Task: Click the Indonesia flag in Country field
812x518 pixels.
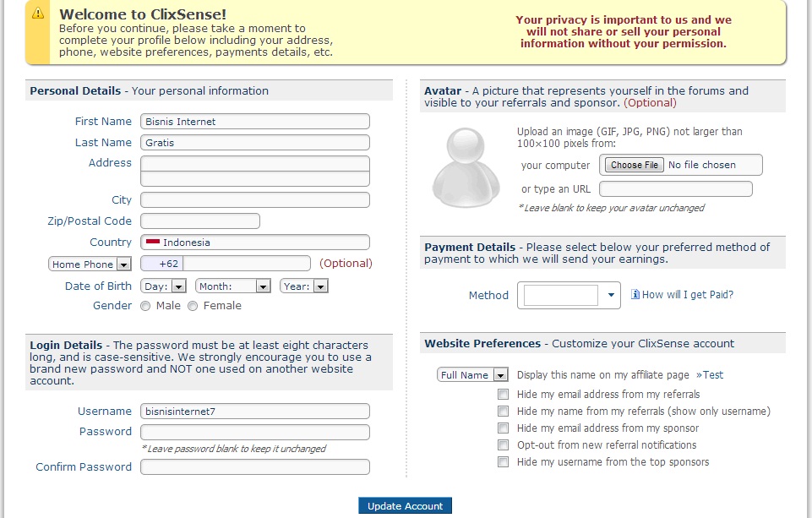Action: [x=153, y=242]
